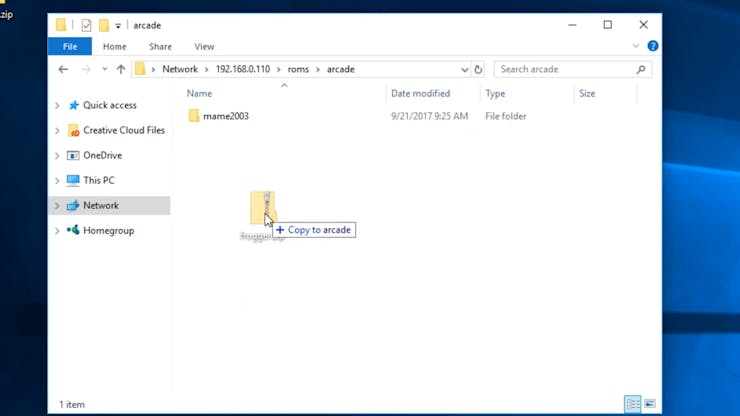
Task: Open the address bar history dropdown
Action: pyautogui.click(x=464, y=70)
